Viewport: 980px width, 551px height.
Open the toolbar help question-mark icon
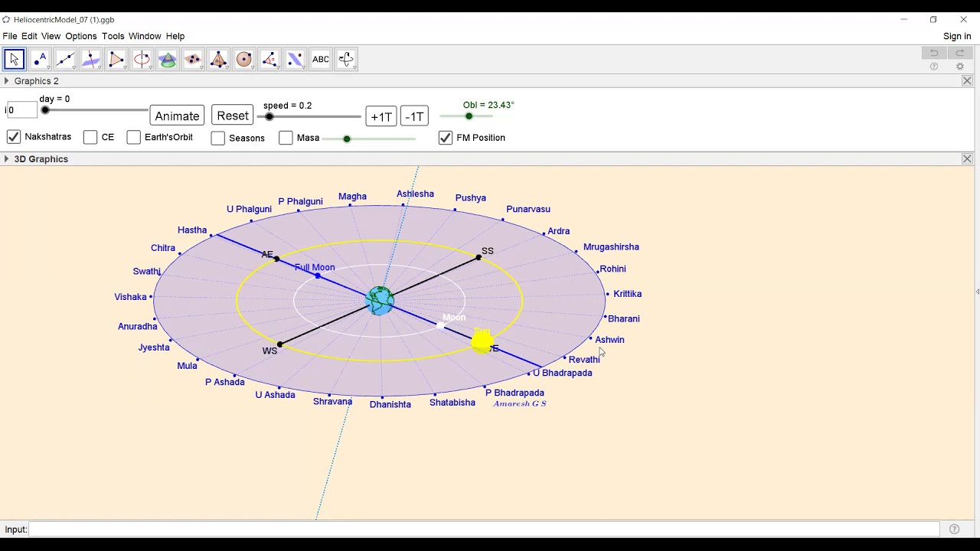pos(934,67)
